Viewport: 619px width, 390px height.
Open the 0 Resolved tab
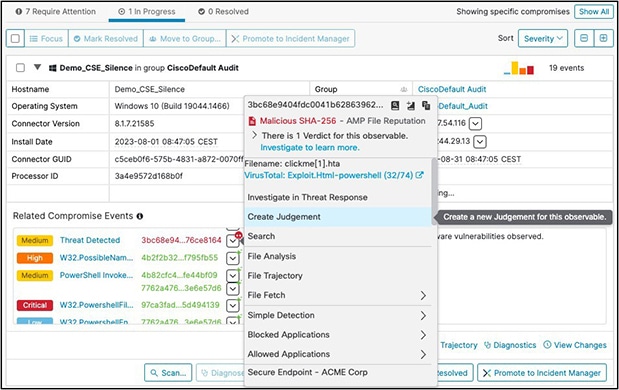coord(223,11)
